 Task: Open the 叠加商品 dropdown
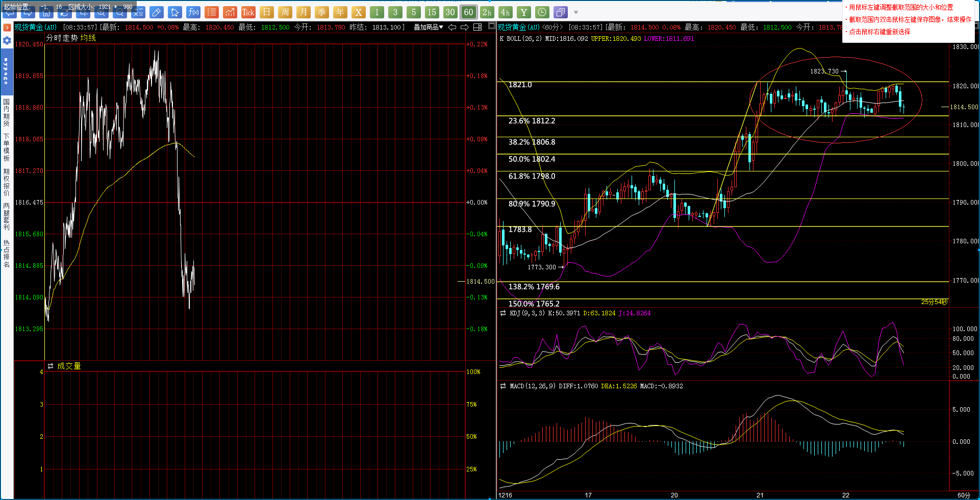tap(428, 27)
